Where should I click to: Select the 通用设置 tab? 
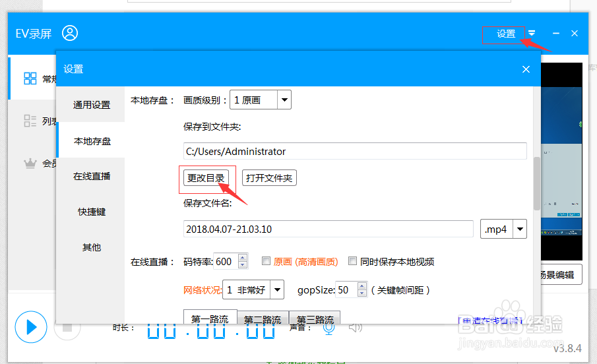tap(92, 105)
